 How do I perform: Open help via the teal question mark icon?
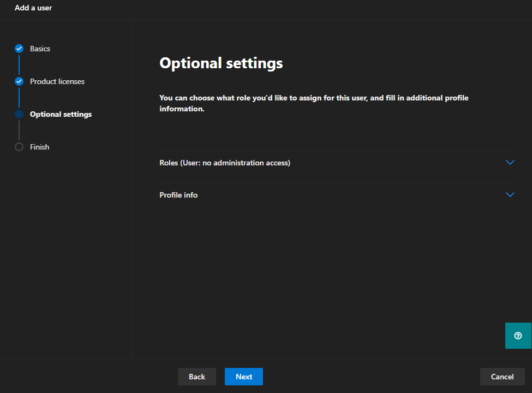click(x=518, y=336)
